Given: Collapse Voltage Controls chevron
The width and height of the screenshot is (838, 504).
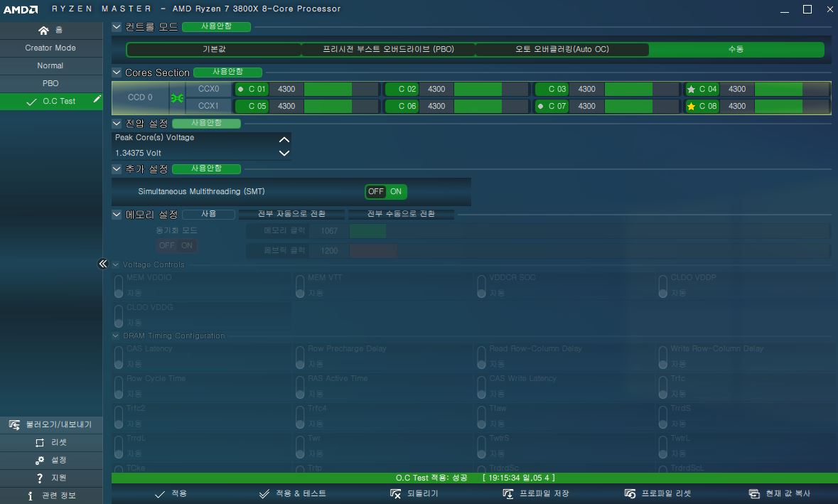Looking at the screenshot, I should click(115, 264).
